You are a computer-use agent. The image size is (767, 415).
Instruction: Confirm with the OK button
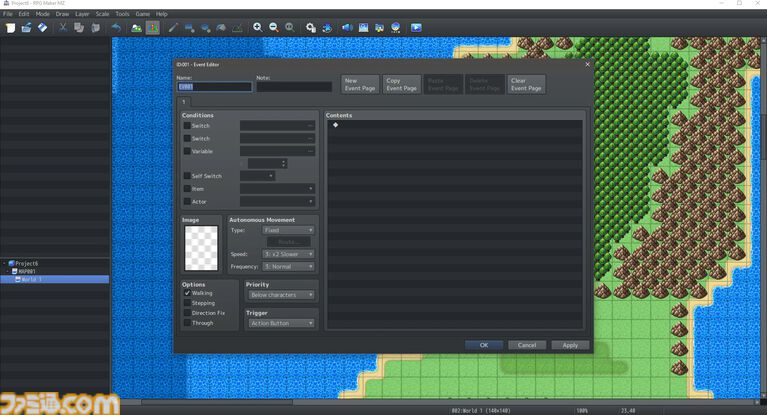click(x=484, y=345)
